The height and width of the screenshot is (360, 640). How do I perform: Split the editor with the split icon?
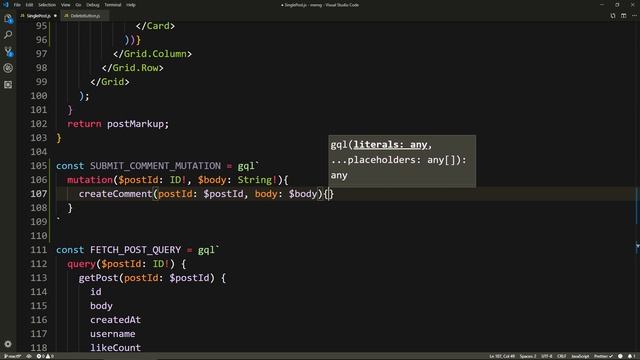(x=624, y=16)
